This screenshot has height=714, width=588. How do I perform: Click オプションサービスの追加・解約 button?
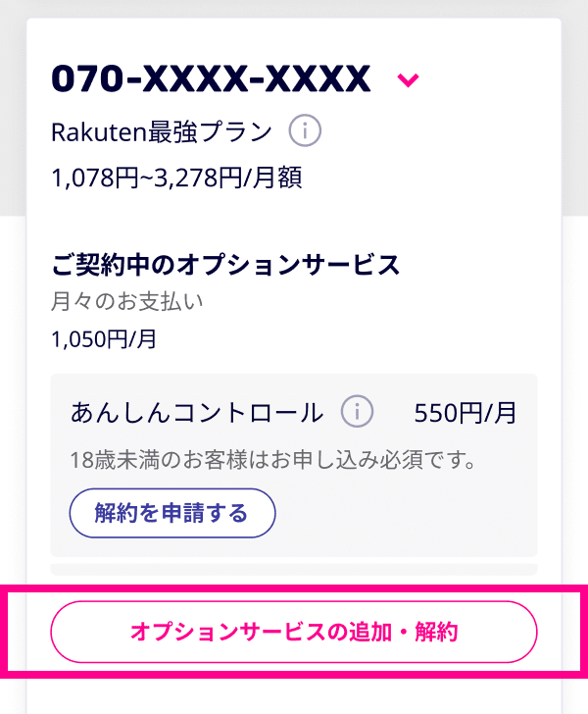[x=294, y=633]
